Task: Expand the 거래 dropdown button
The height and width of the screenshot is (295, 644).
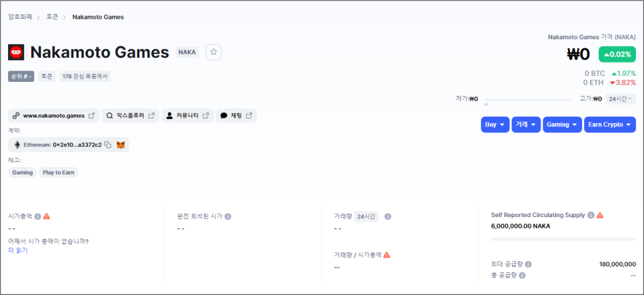Action: tap(527, 125)
